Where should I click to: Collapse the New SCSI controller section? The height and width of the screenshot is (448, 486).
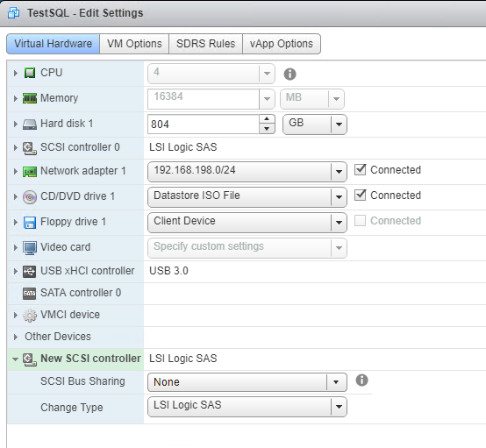[x=15, y=359]
